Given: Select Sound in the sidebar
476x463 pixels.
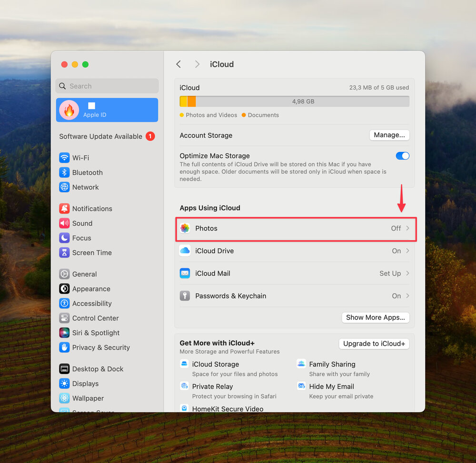Looking at the screenshot, I should click(107, 223).
